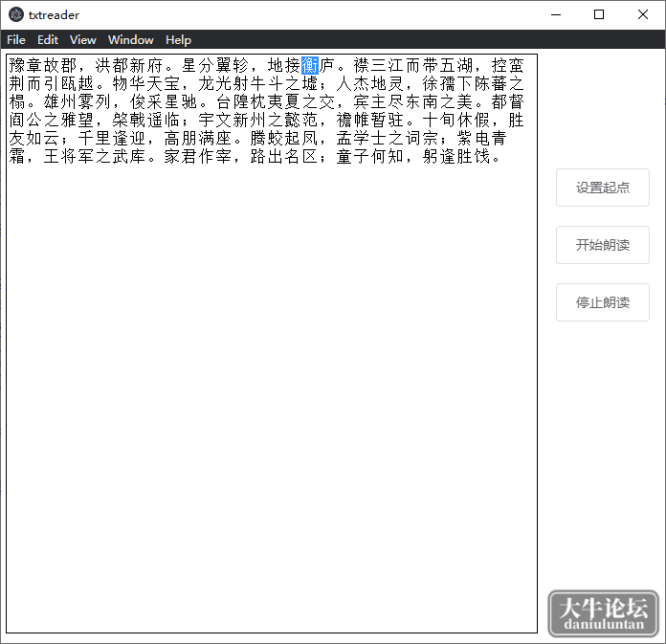Click the text 洪都新府
The width and height of the screenshot is (666, 644).
pyautogui.click(x=129, y=65)
